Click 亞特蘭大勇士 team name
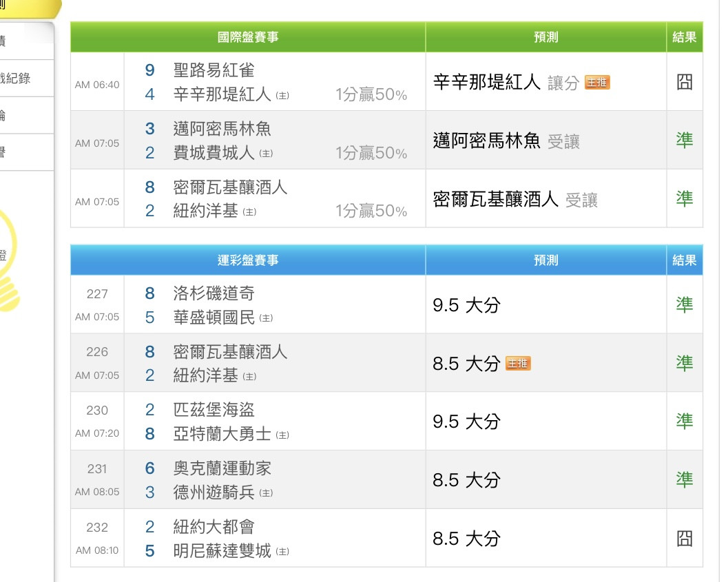728x582 pixels. pyautogui.click(x=222, y=434)
